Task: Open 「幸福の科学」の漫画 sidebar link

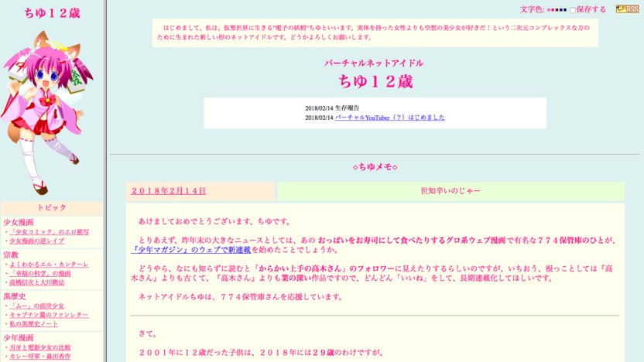Action: (x=40, y=273)
